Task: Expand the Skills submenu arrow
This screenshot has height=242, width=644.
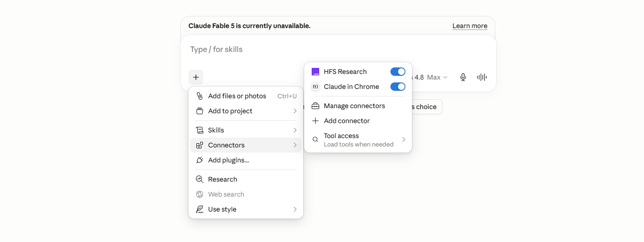Action: click(295, 130)
